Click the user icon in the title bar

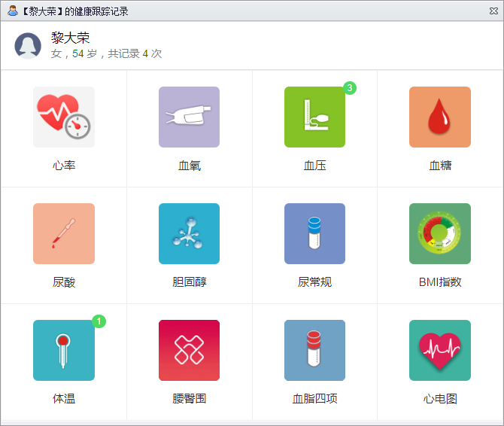click(13, 11)
